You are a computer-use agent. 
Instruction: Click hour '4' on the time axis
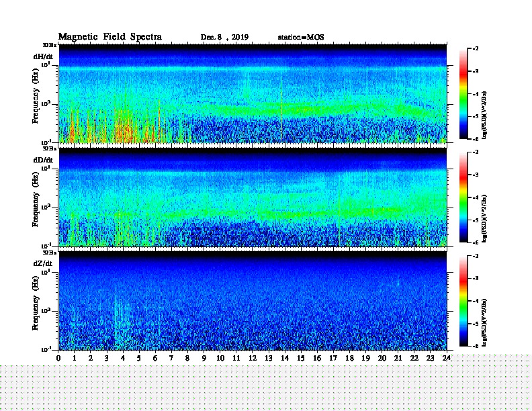[x=123, y=358]
